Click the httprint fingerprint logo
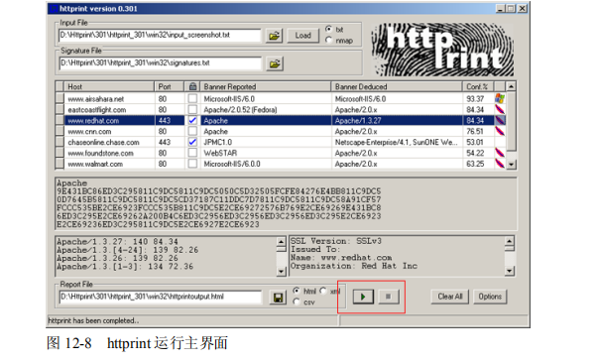 [442, 50]
